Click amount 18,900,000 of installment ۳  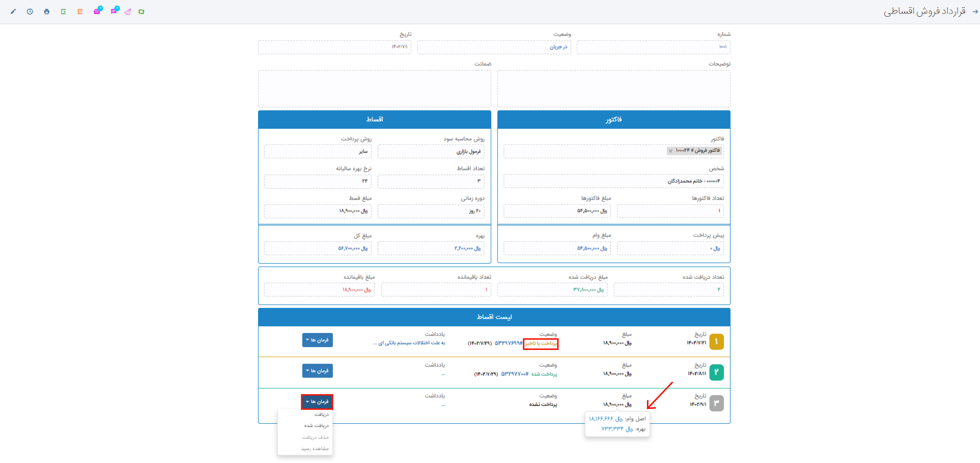click(617, 404)
